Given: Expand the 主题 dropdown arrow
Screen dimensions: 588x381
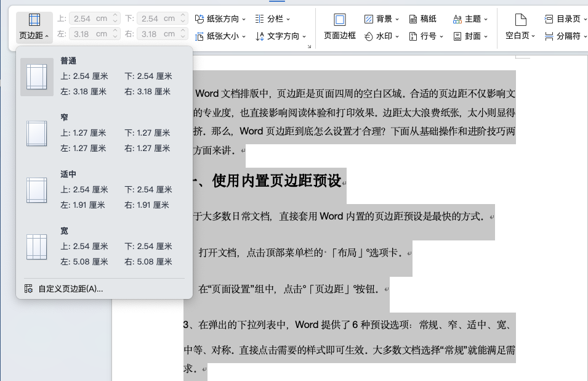Looking at the screenshot, I should coord(486,19).
